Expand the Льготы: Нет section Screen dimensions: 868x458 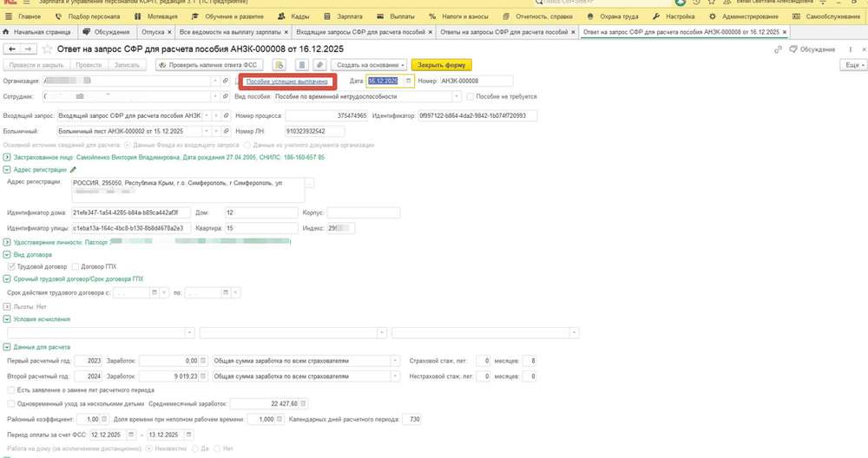coord(7,306)
